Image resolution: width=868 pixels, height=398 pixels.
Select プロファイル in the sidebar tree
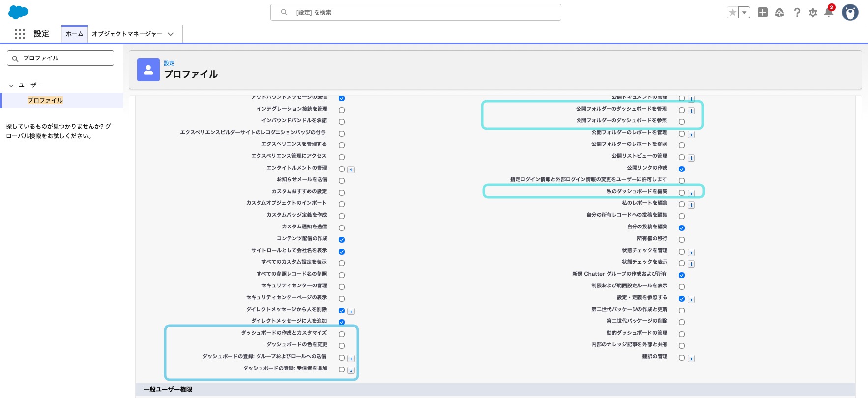tap(45, 100)
